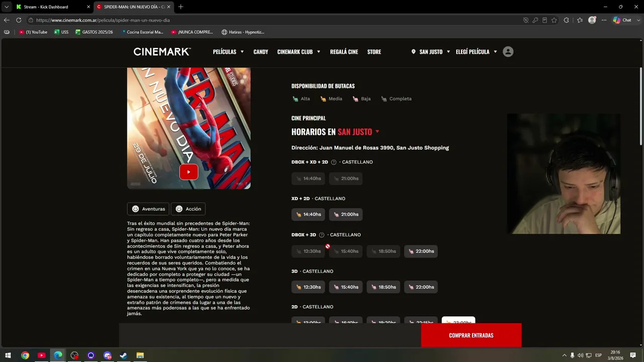
Task: Open OBS Studio from the taskbar
Action: tap(74, 355)
